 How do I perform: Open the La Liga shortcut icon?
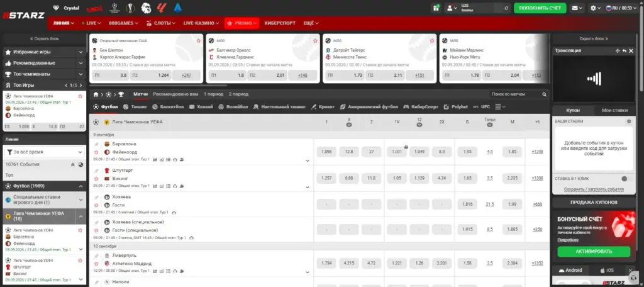162,8
